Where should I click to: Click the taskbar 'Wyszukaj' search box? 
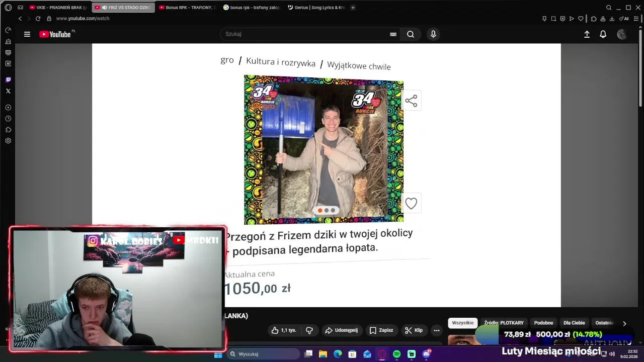[263, 354]
